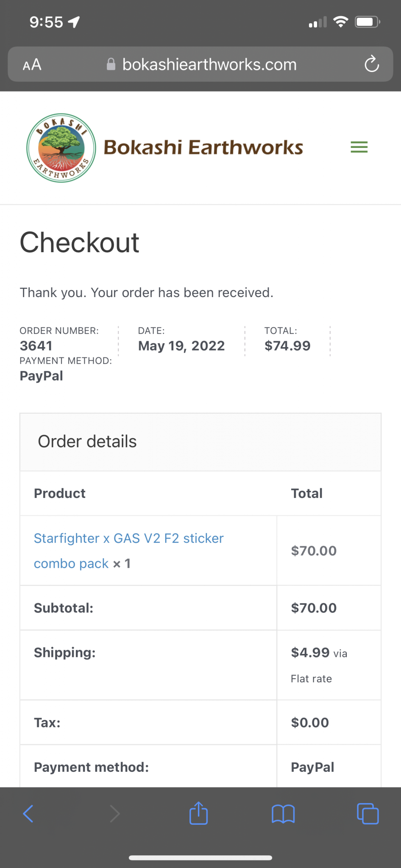Tap the home indicator bar

(200, 858)
